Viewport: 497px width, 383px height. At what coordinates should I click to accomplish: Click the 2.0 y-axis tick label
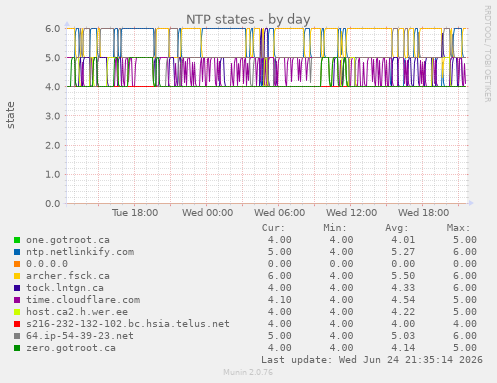pyautogui.click(x=53, y=145)
